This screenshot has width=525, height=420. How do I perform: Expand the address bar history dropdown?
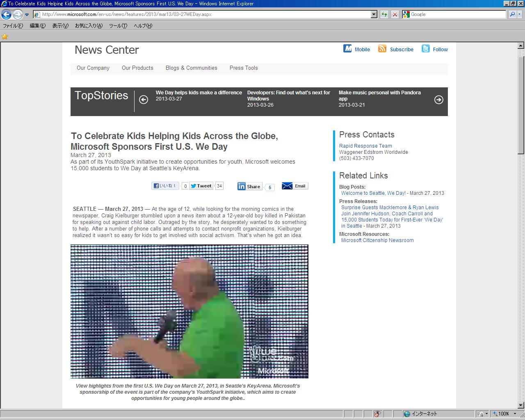coord(374,14)
